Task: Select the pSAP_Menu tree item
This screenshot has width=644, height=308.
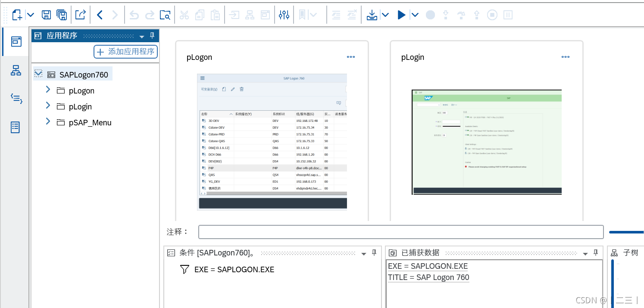Action: point(90,123)
